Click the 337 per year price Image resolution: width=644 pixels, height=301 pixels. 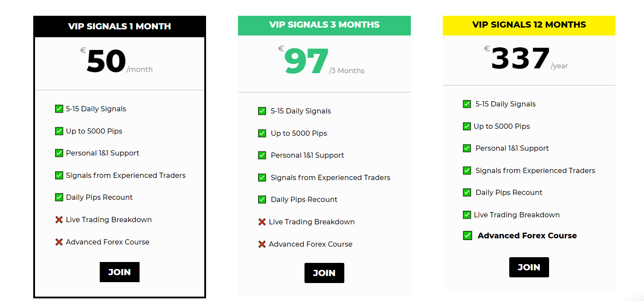click(520, 59)
